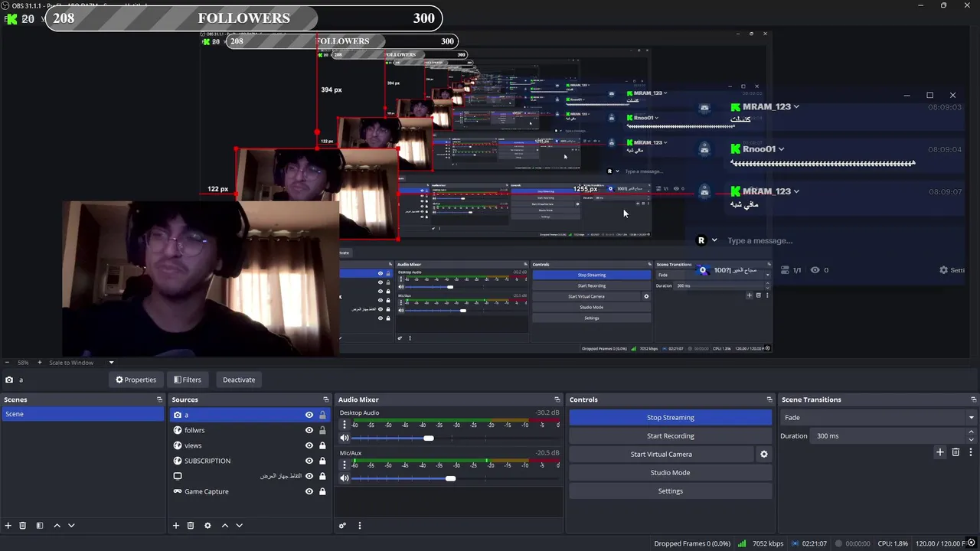The height and width of the screenshot is (551, 980).
Task: Hide the SUBSCRIPTION source with eye icon
Action: 309,461
